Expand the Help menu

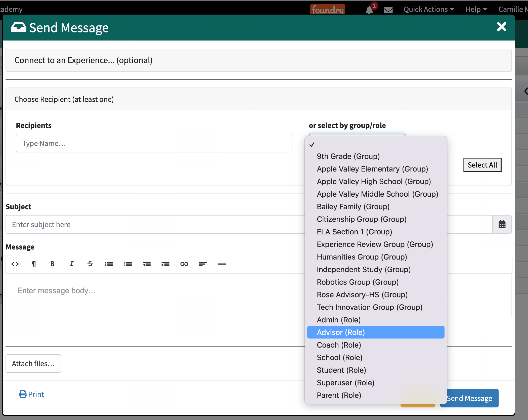476,9
